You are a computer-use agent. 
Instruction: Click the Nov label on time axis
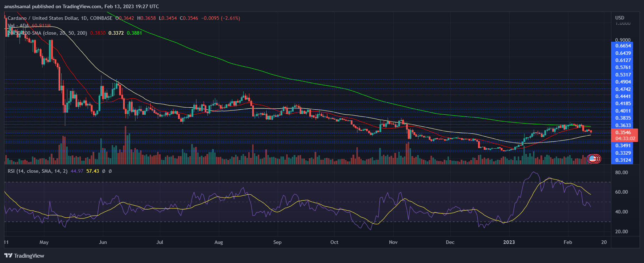393,242
